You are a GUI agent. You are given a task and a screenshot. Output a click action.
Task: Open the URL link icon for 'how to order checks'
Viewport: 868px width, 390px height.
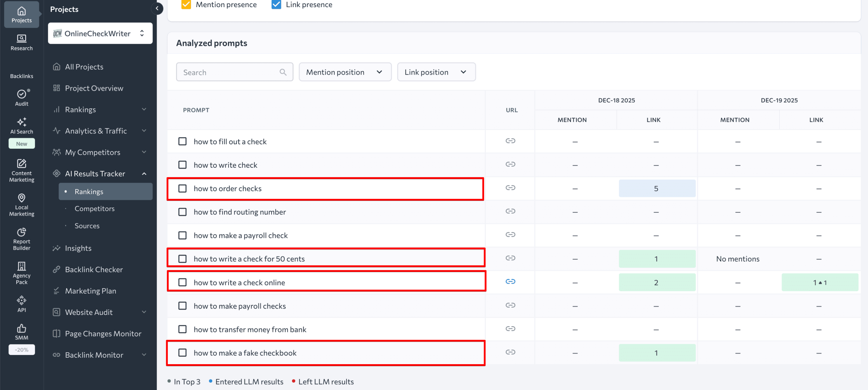coord(511,188)
